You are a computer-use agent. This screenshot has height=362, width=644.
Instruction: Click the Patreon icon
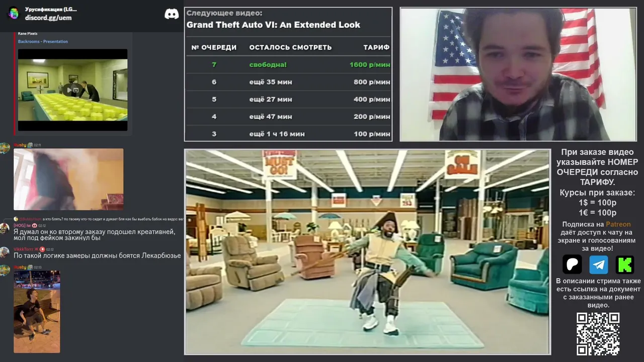coord(572,264)
